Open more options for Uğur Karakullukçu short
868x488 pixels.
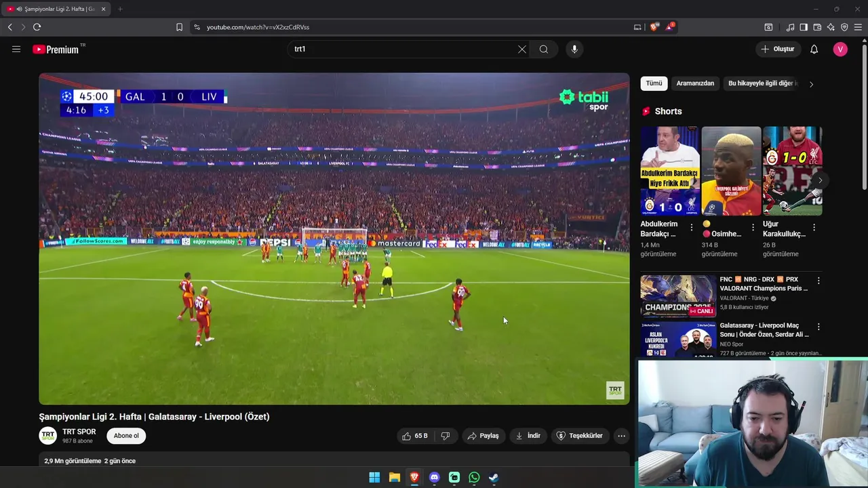[814, 228]
